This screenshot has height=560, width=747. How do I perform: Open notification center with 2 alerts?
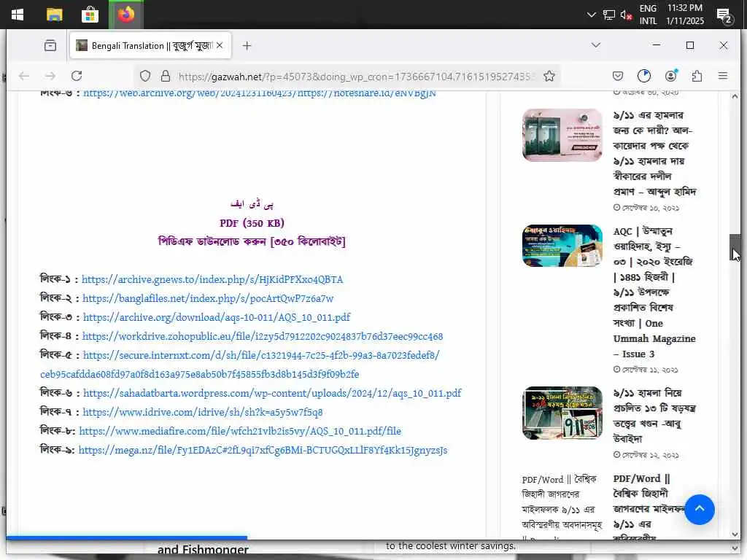(724, 16)
